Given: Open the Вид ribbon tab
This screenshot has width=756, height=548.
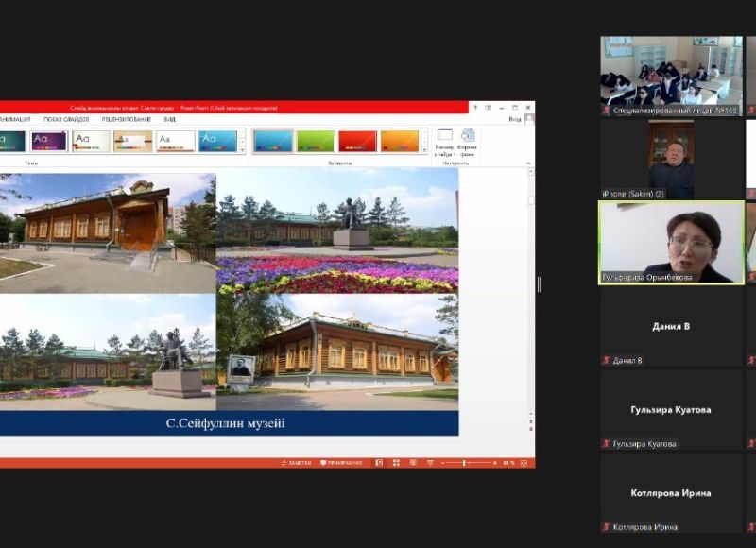Looking at the screenshot, I should (169, 120).
